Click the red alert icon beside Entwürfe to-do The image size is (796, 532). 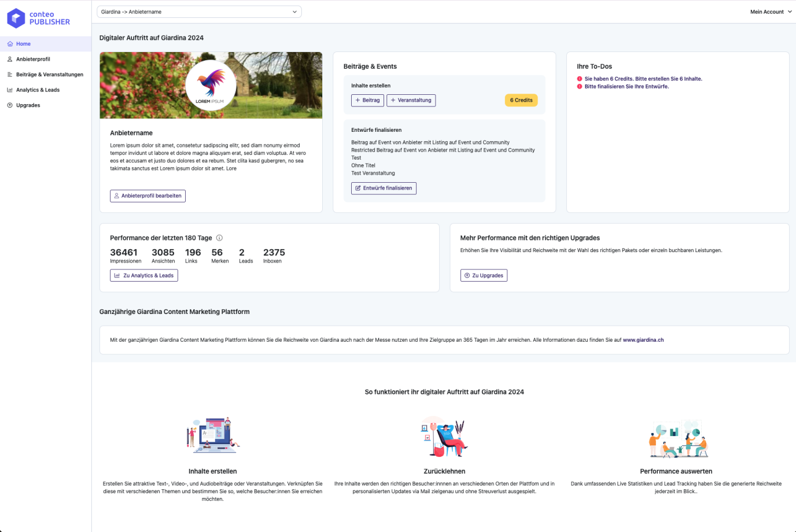tap(580, 86)
